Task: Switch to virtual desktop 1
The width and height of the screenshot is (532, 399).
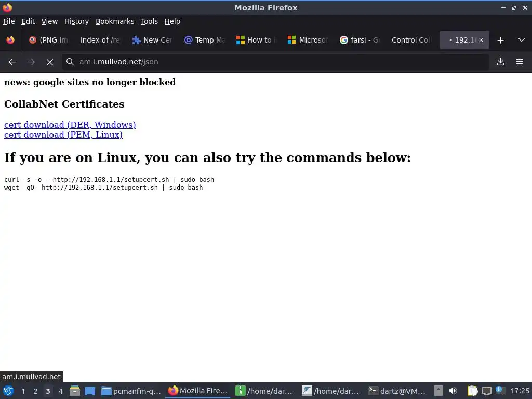Action: (23, 391)
